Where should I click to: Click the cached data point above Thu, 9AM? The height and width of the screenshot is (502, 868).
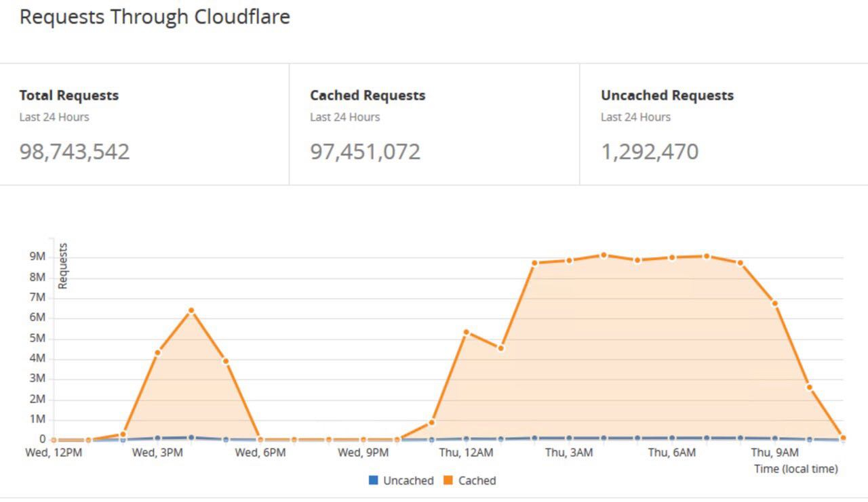pyautogui.click(x=775, y=303)
